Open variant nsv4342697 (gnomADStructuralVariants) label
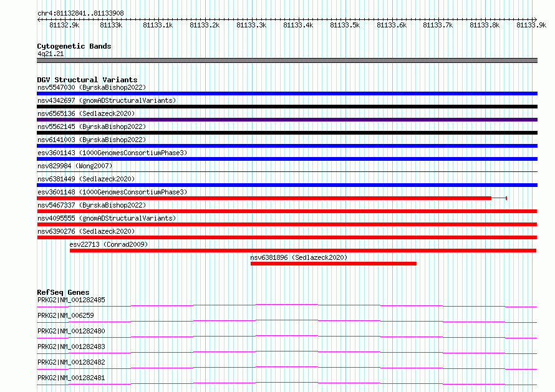 tap(107, 100)
